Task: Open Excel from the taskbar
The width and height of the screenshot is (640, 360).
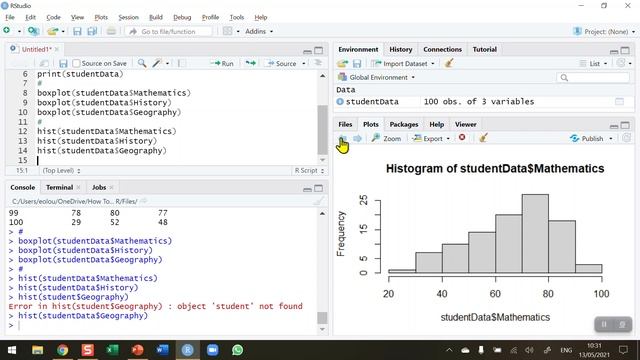Action: pyautogui.click(x=112, y=350)
